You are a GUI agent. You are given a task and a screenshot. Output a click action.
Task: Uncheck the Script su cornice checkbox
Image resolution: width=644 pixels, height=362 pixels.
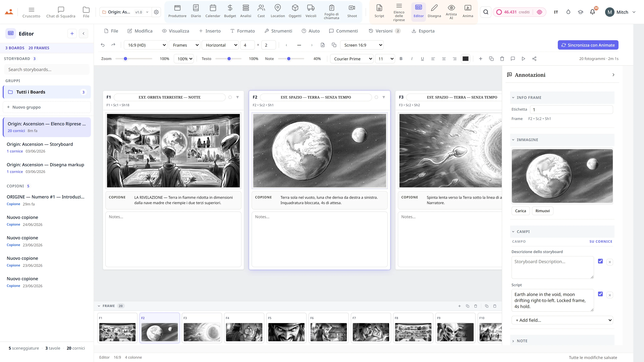(600, 294)
